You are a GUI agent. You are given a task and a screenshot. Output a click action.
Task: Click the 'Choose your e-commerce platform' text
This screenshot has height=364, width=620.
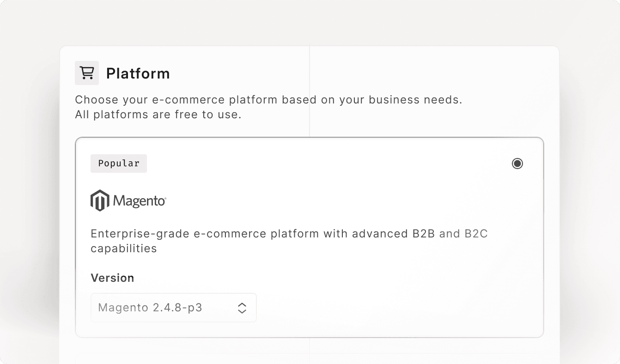pyautogui.click(x=268, y=107)
